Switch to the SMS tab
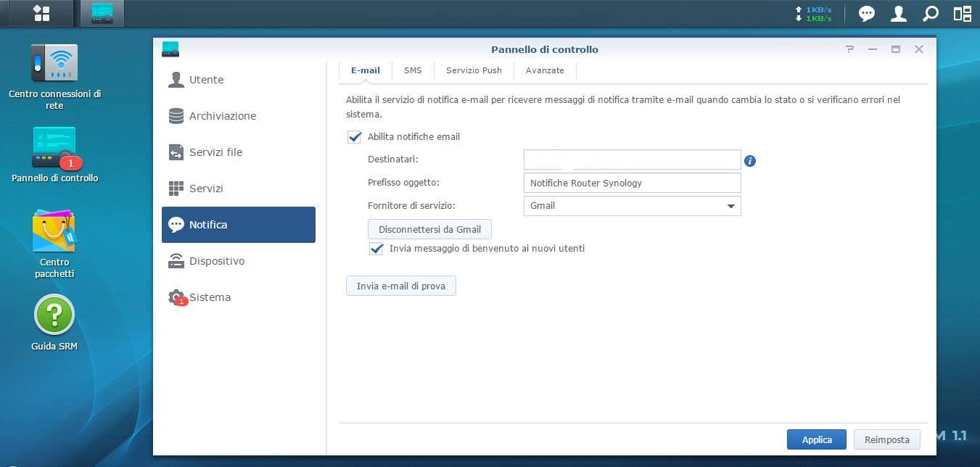This screenshot has width=980, height=467. point(413,70)
